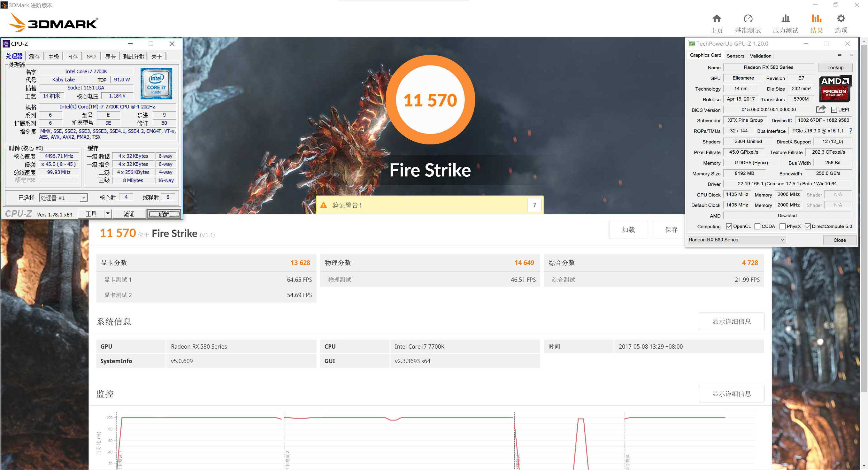868x470 pixels.
Task: Click the Lookup button in GPU-Z
Action: point(835,67)
